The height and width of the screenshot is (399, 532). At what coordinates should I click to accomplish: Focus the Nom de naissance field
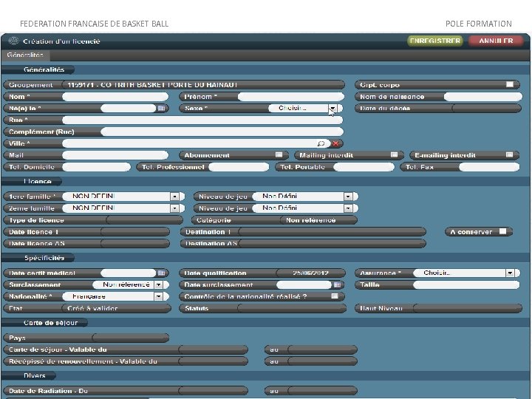coord(482,97)
